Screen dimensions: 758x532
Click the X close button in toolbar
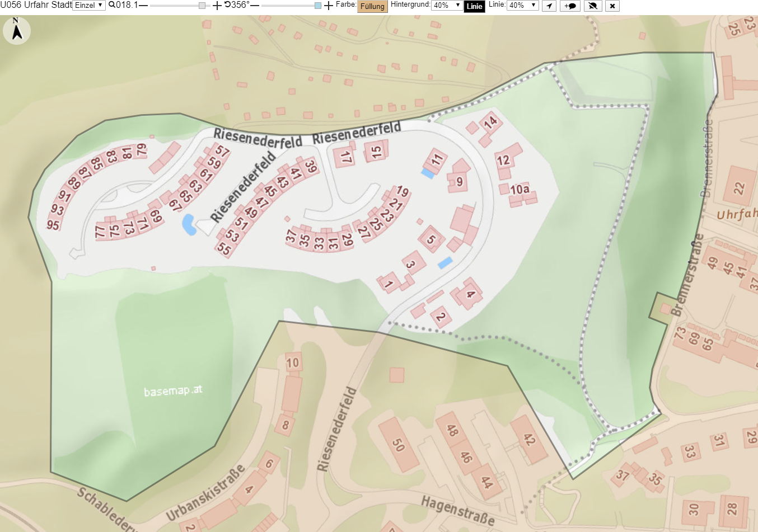point(612,6)
